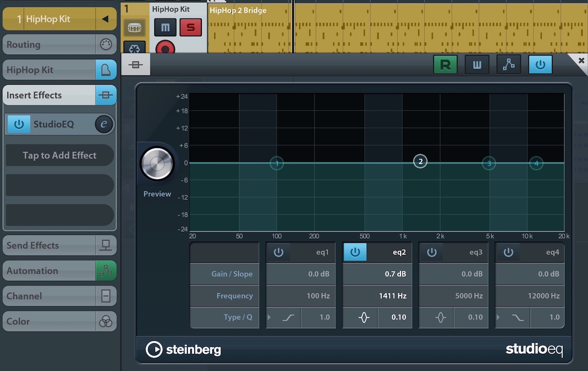Viewport: 588px width, 371px height.
Task: Click the Channel strip icon
Action: (106, 296)
